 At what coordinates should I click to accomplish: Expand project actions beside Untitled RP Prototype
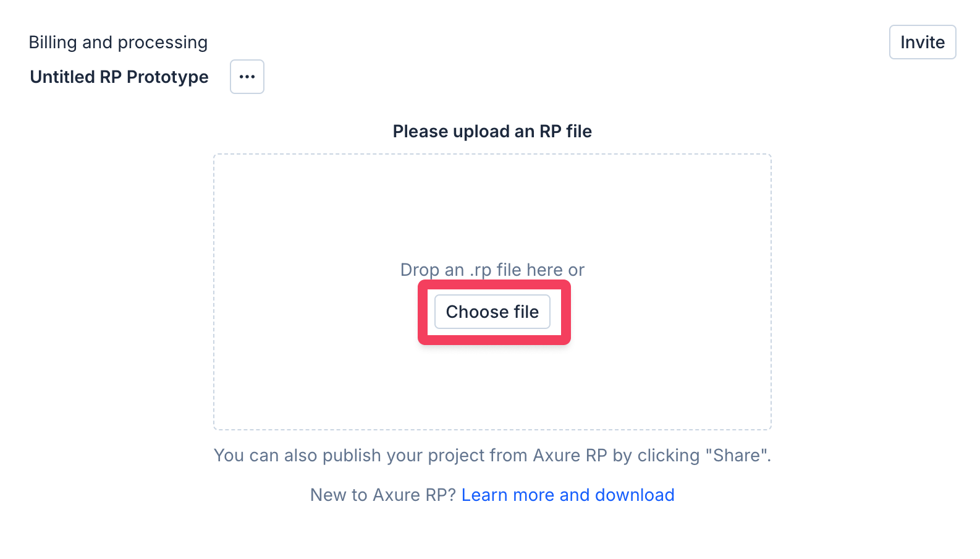pos(247,77)
